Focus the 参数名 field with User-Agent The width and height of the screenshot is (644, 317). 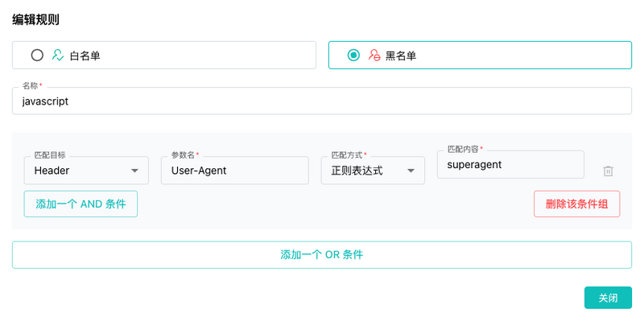[x=234, y=171]
